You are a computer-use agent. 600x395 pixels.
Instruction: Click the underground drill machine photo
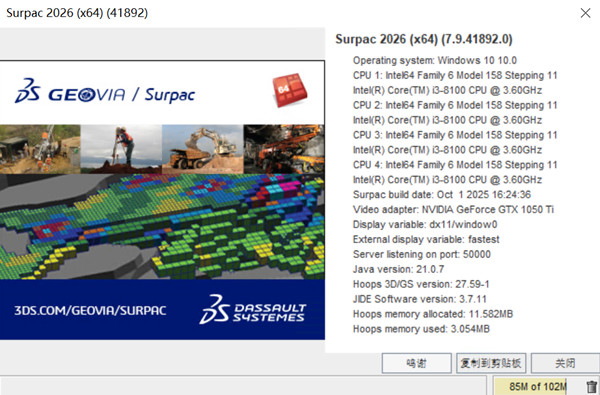click(x=284, y=149)
